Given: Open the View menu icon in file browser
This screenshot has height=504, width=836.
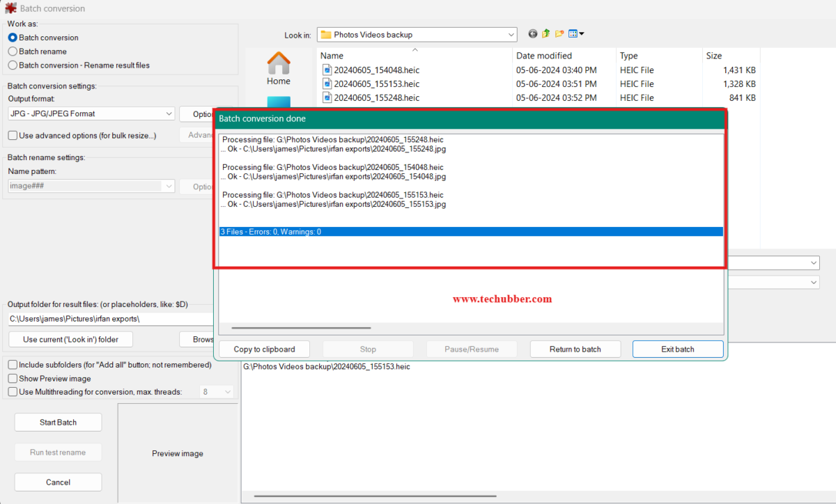Looking at the screenshot, I should click(x=576, y=33).
